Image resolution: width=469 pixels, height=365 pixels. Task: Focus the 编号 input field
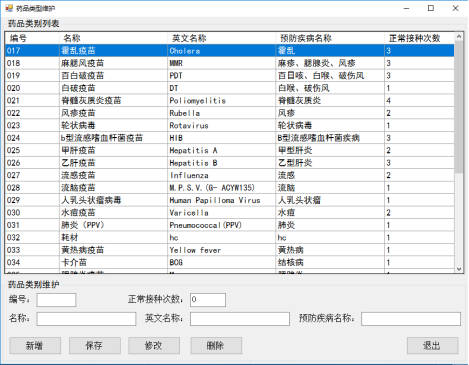[x=56, y=300]
